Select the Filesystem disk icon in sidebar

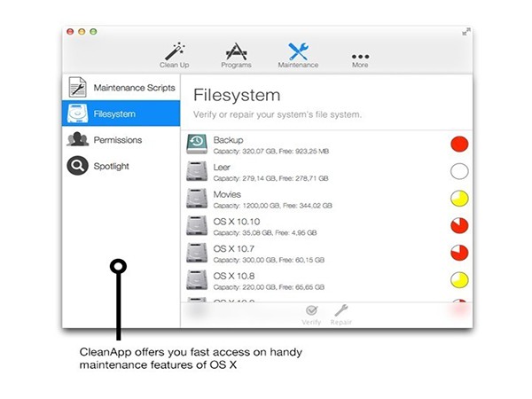[x=77, y=113]
